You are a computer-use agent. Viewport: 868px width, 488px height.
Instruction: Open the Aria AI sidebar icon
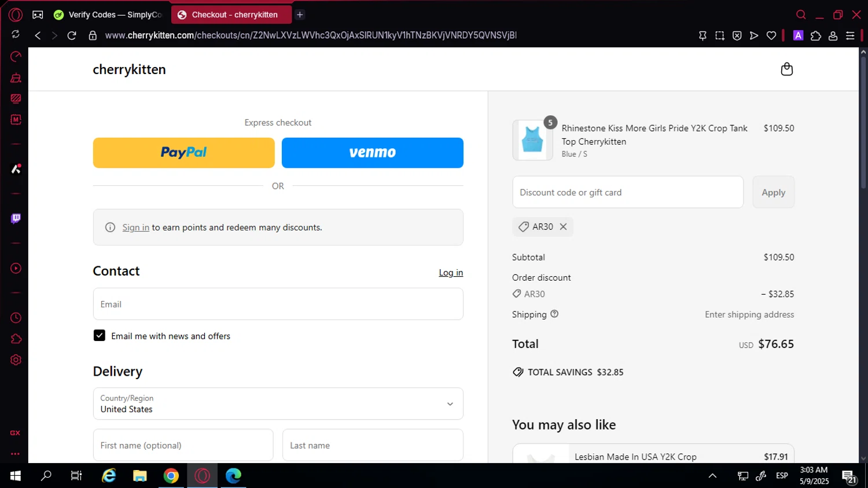tap(16, 169)
